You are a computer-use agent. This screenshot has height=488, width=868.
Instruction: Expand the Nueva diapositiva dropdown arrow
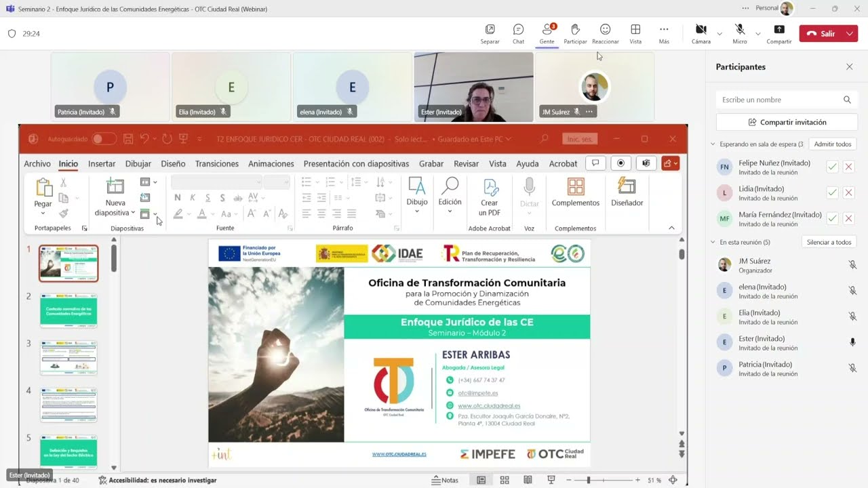(133, 213)
